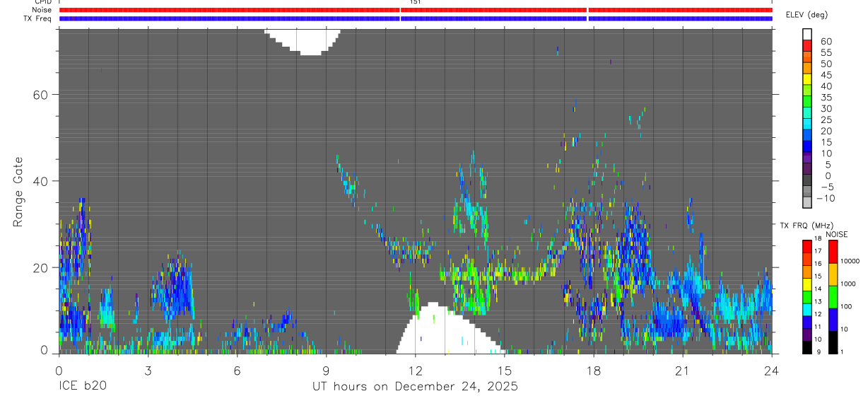
Task: Pick the yellow segment of ELEV color bar
Action: point(807,79)
